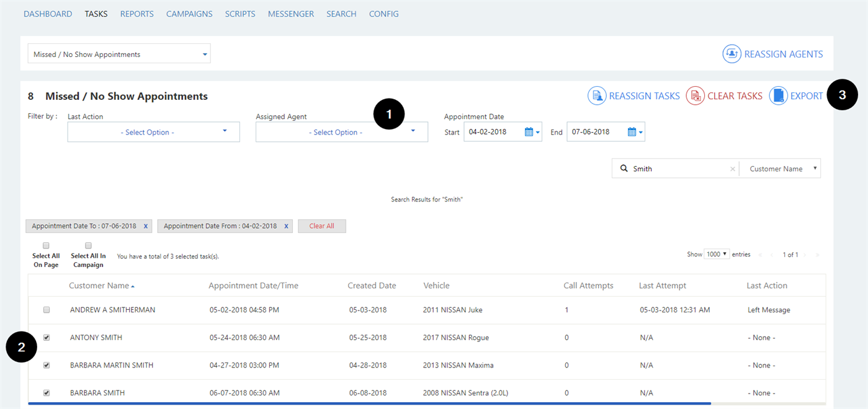Viewport: 868px width, 409px height.
Task: Click the Export icon
Action: [x=778, y=95]
